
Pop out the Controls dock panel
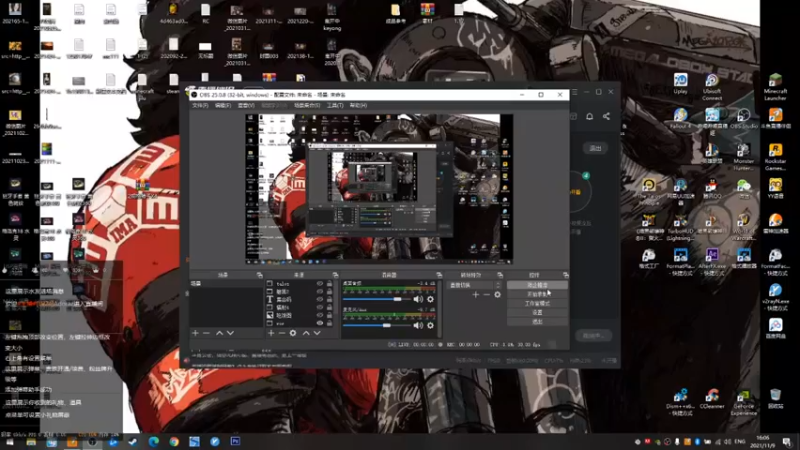(x=565, y=275)
